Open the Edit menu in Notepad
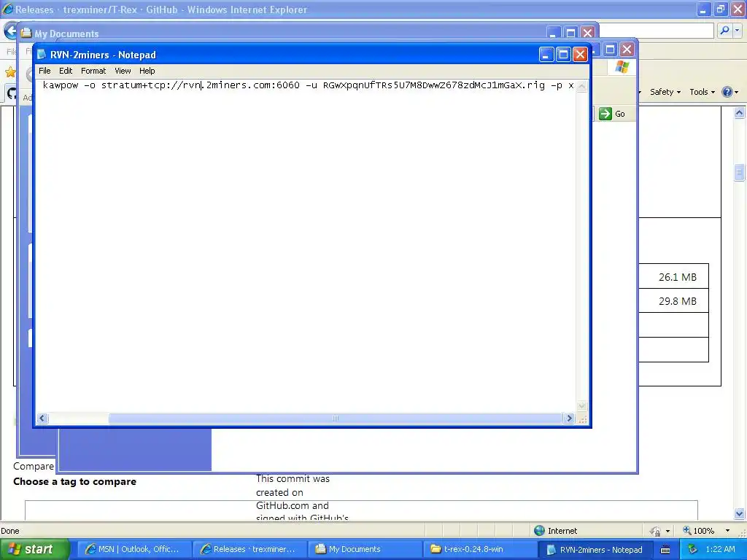The width and height of the screenshot is (747, 560). pos(65,71)
